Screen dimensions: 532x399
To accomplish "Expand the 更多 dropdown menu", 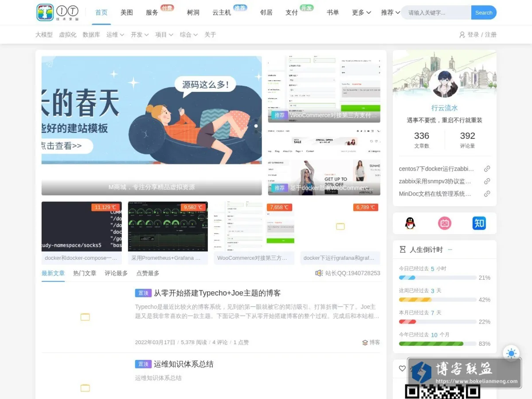I will 361,12.
